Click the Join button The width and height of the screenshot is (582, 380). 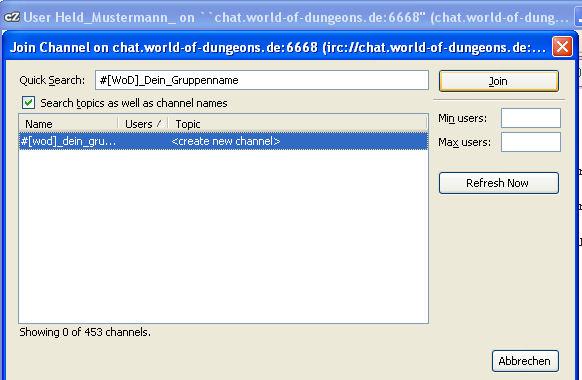point(498,81)
